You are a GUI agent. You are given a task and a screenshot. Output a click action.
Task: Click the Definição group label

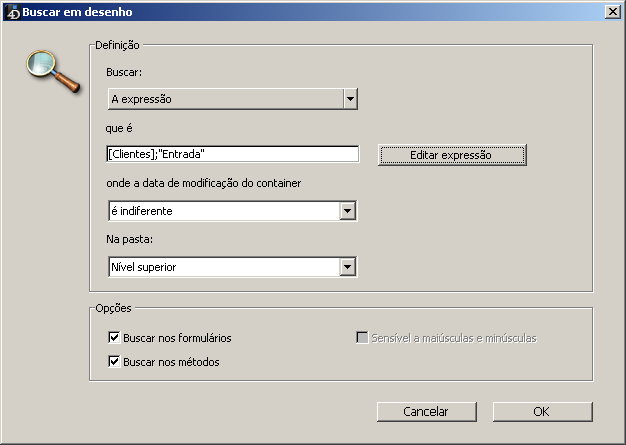pyautogui.click(x=117, y=45)
